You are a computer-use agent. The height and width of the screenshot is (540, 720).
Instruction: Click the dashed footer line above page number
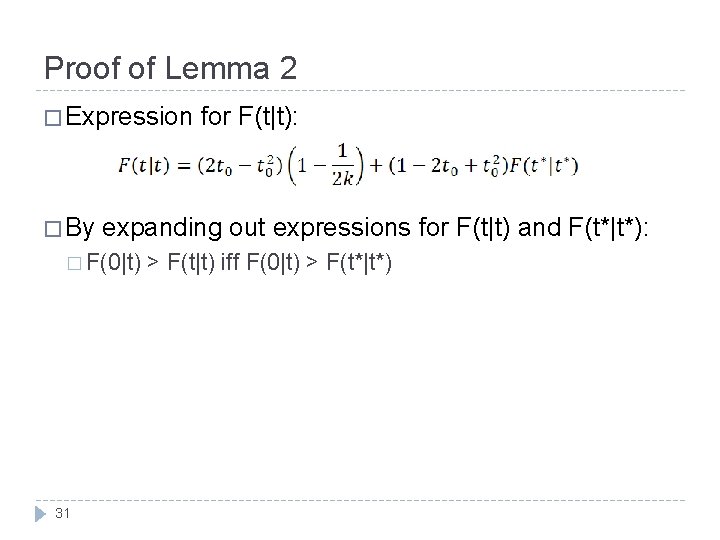pyautogui.click(x=360, y=500)
